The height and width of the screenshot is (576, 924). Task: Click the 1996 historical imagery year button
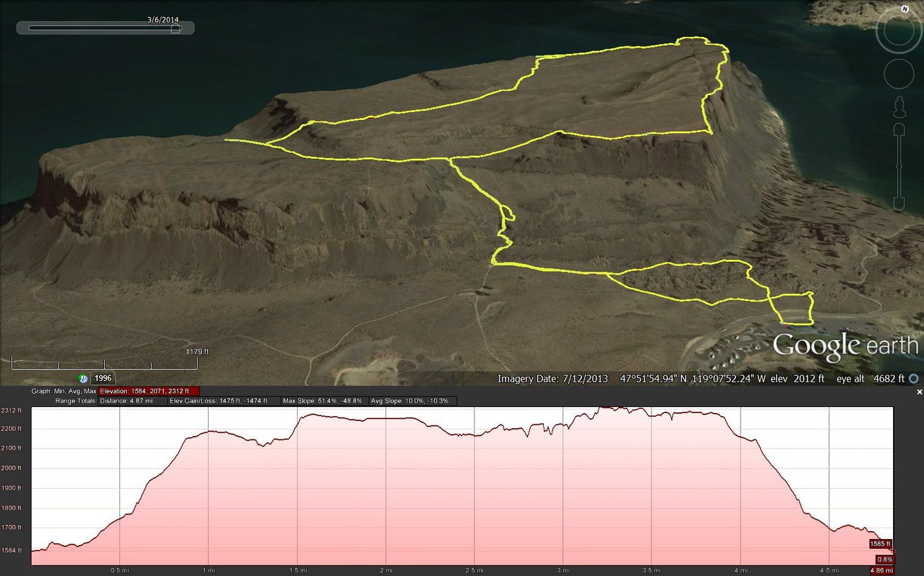[103, 379]
